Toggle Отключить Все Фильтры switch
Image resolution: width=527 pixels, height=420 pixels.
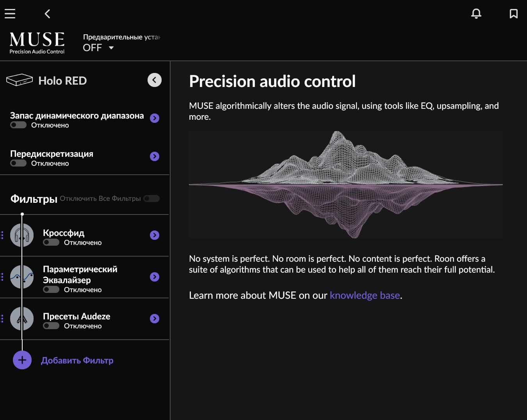(x=151, y=198)
